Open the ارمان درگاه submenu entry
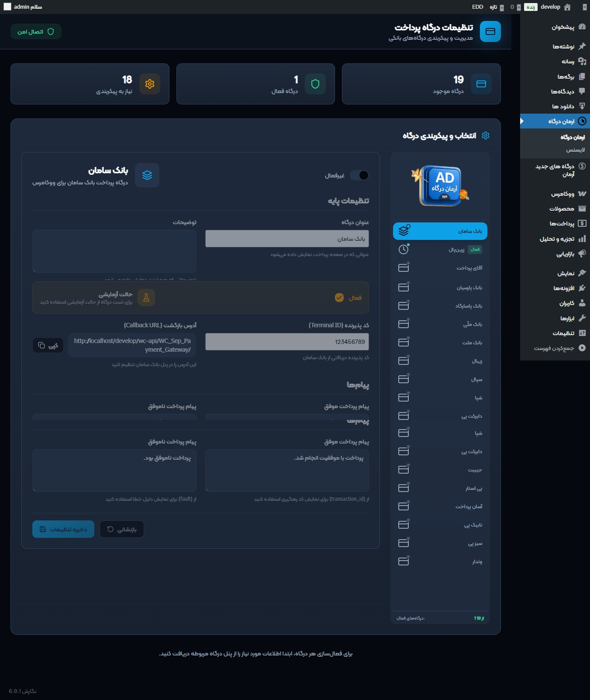 coord(573,137)
